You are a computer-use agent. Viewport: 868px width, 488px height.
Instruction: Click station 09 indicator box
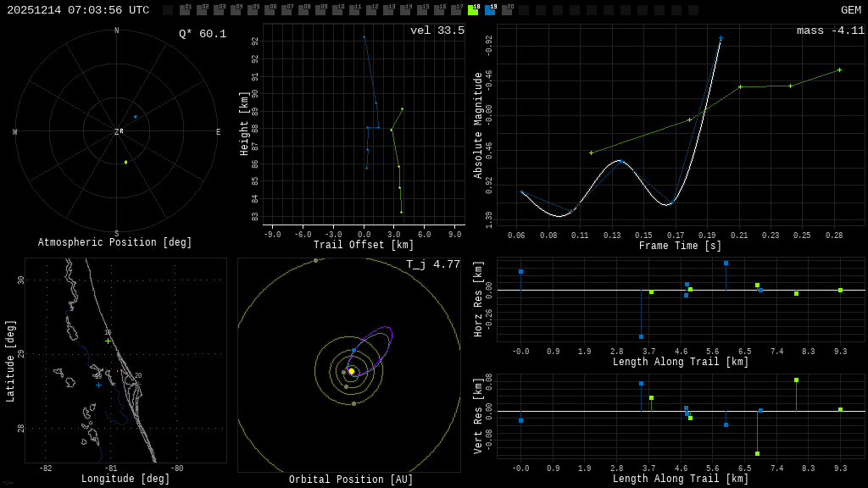320,10
